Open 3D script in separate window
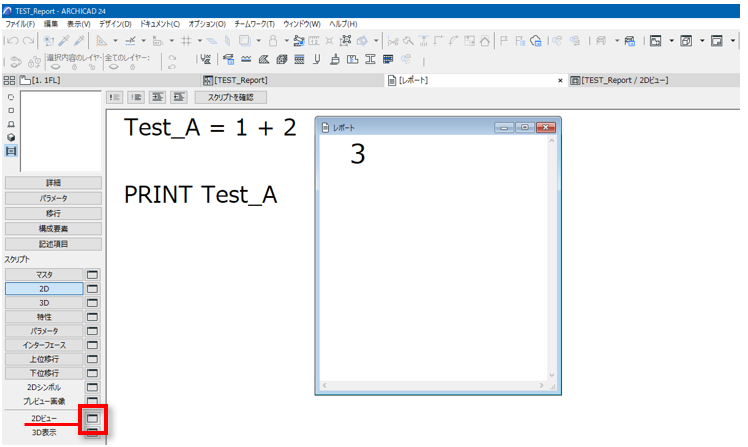The width and height of the screenshot is (748, 447). pyautogui.click(x=92, y=303)
